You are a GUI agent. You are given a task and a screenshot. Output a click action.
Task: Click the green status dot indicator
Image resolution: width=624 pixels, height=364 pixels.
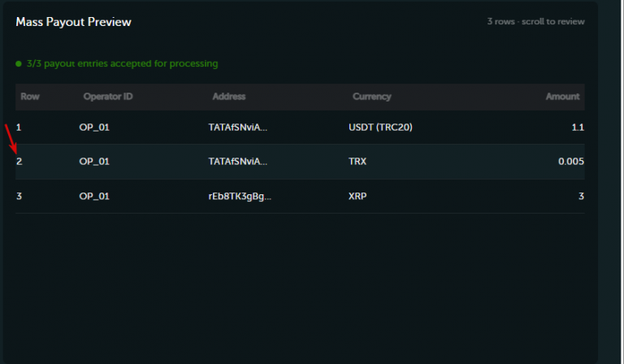tap(19, 63)
